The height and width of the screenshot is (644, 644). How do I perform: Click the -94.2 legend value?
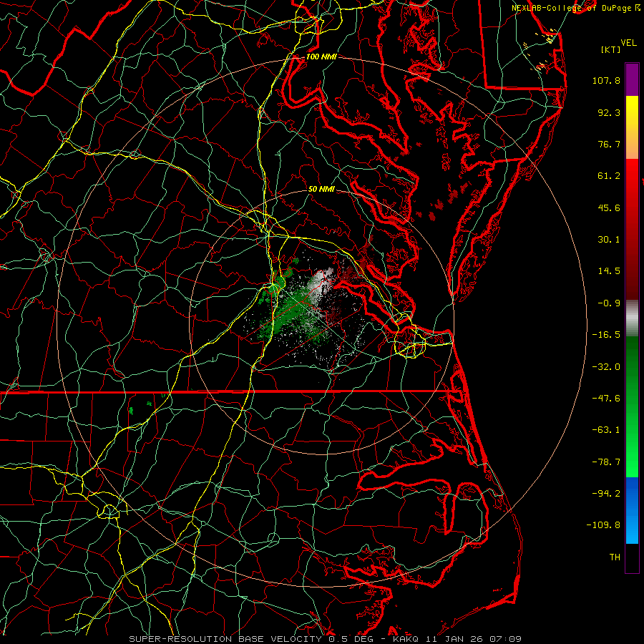coord(606,493)
